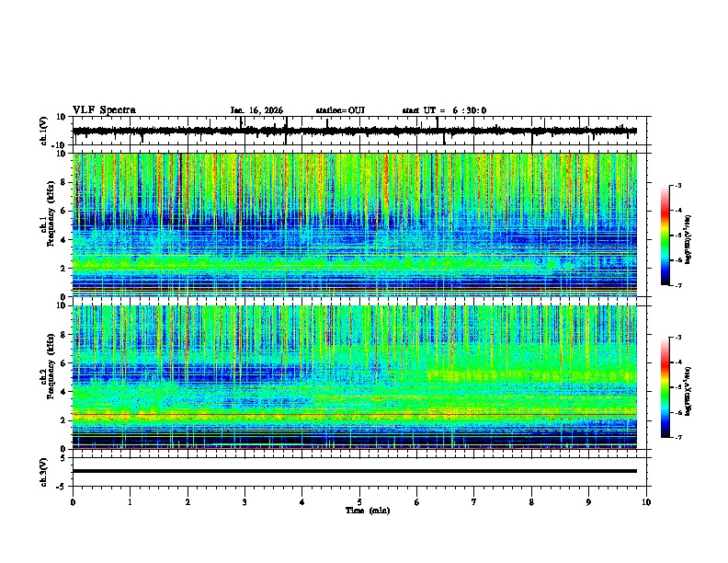Click the time axis tick label "0"
The width and height of the screenshot is (728, 563).
(x=73, y=501)
